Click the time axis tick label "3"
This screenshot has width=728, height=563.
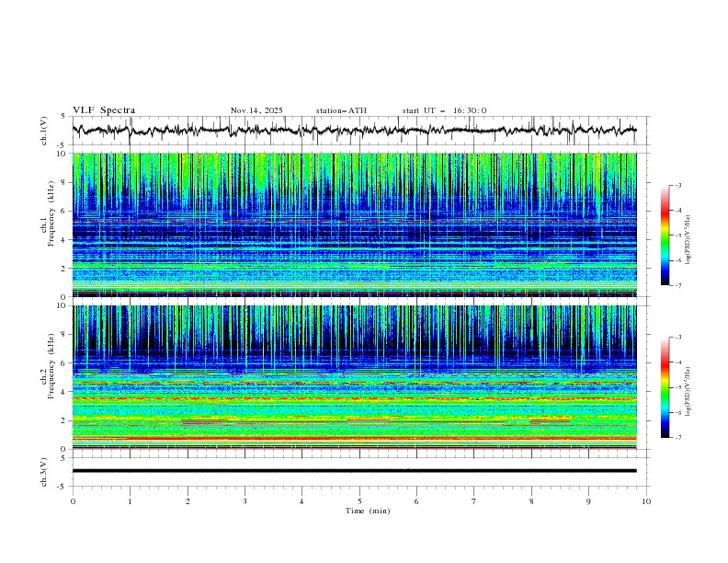(x=245, y=501)
